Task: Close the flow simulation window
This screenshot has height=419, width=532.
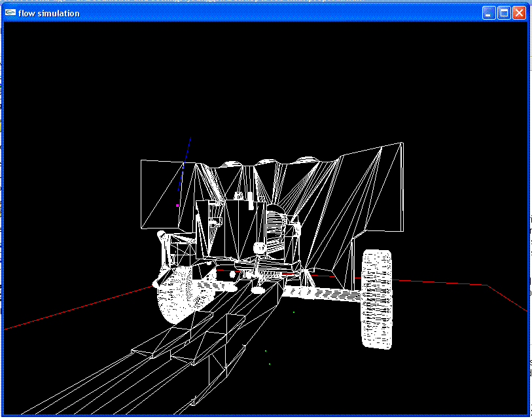Action: [x=519, y=13]
